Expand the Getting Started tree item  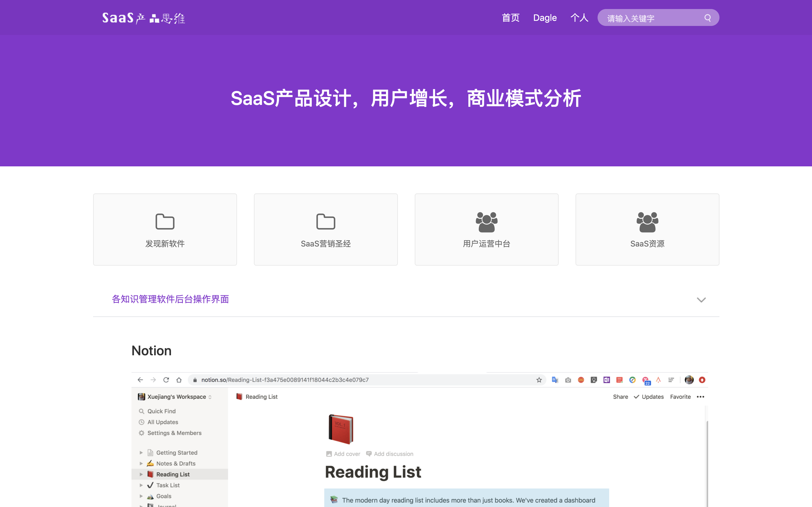[141, 453]
